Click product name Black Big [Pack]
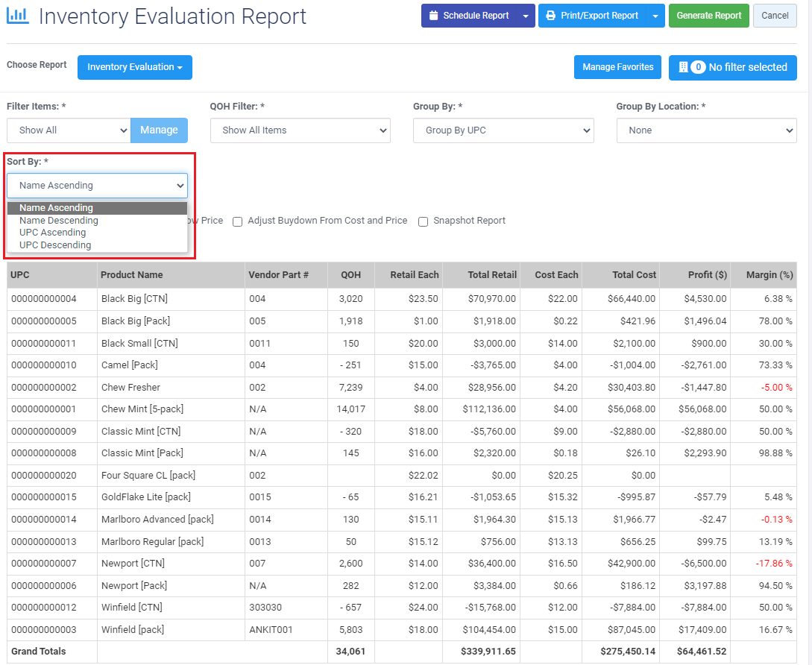 [136, 321]
